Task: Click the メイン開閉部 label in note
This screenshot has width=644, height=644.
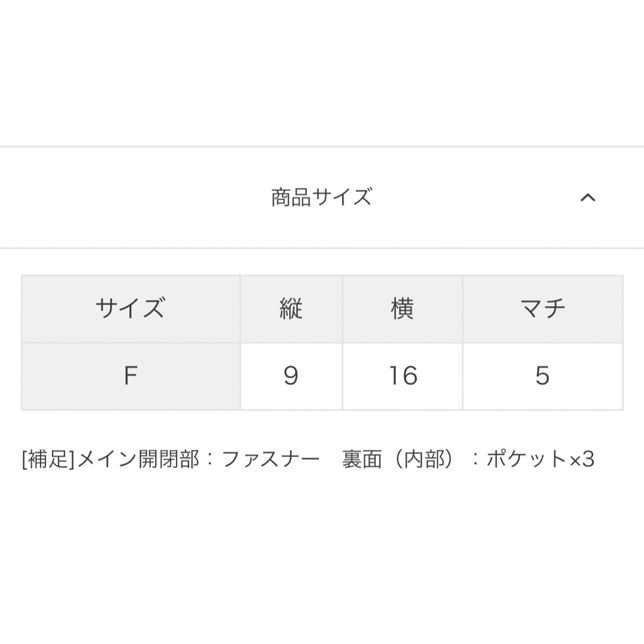Action: pyautogui.click(x=138, y=459)
